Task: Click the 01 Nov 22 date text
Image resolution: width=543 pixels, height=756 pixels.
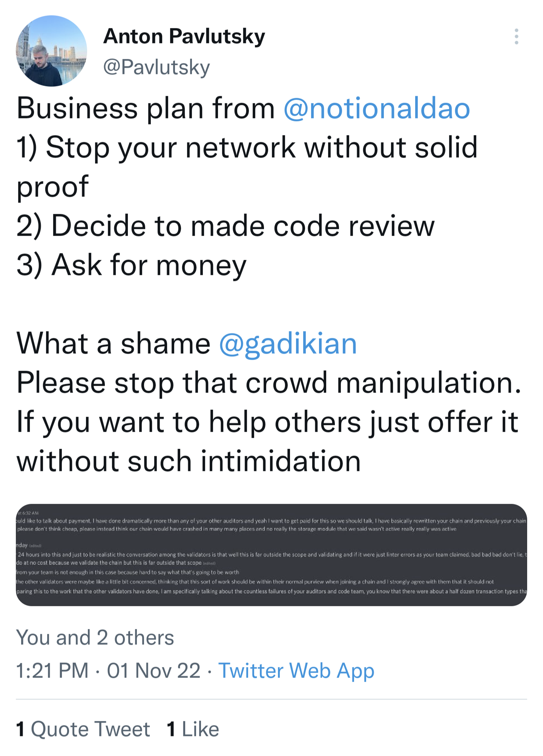Action: click(153, 671)
